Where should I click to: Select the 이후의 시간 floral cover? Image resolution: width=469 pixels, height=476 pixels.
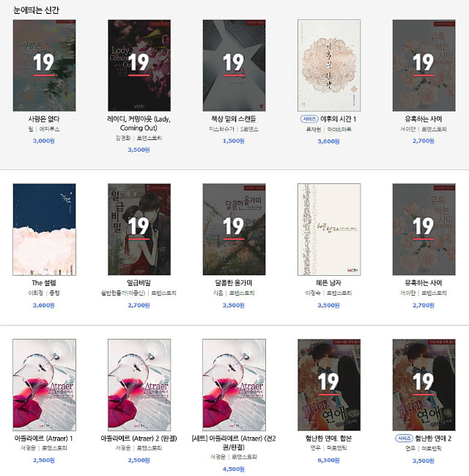tap(329, 65)
